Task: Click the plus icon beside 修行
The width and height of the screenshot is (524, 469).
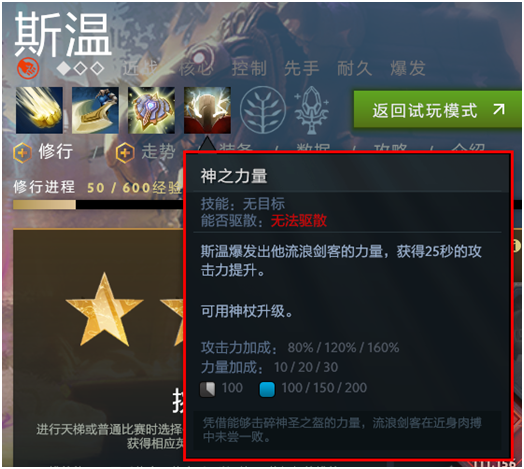Action: [x=22, y=153]
